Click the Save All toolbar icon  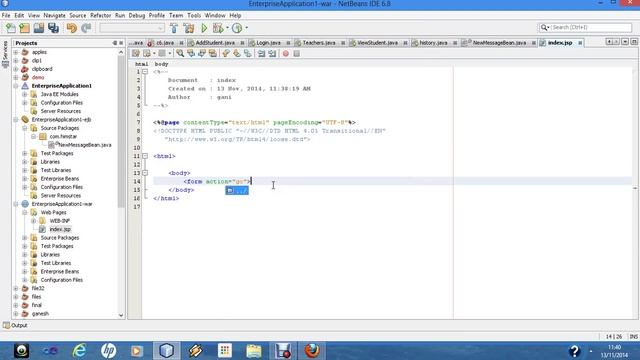(53, 28)
